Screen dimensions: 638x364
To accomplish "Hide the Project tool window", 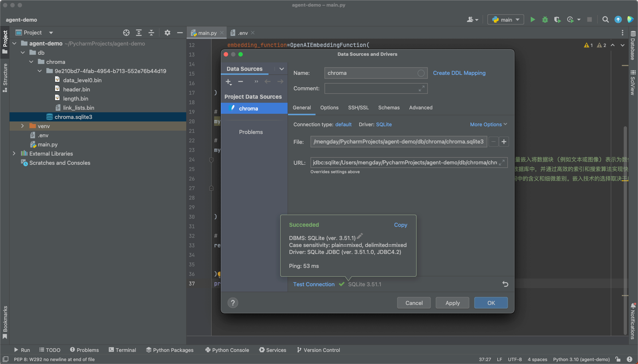I will point(180,33).
